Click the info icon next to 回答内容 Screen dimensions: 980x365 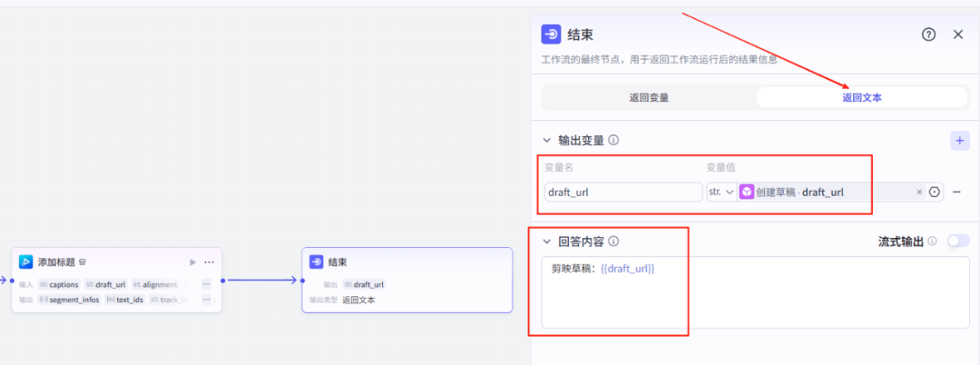click(613, 242)
